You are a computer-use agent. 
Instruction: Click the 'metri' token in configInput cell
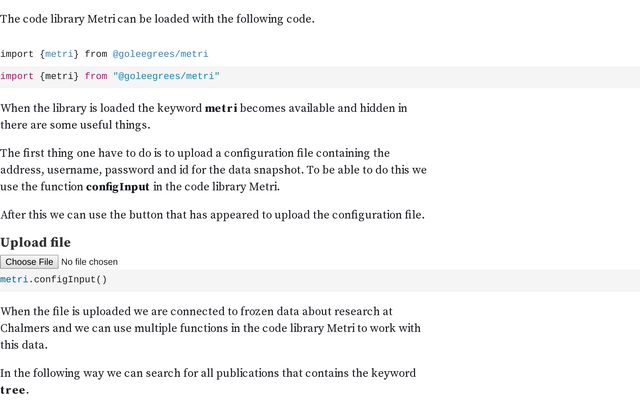click(x=14, y=280)
